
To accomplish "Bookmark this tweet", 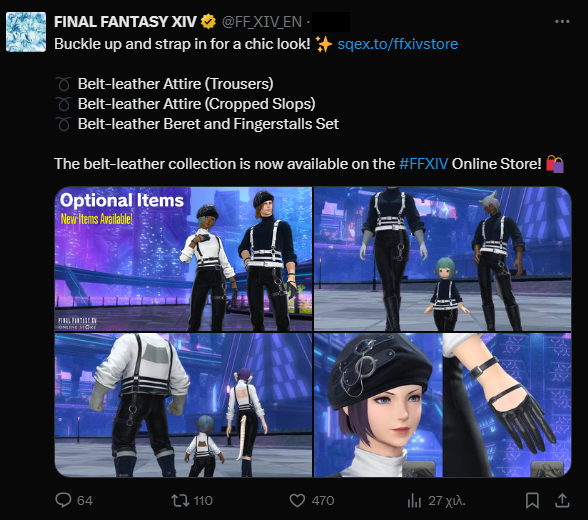I will coord(532,501).
